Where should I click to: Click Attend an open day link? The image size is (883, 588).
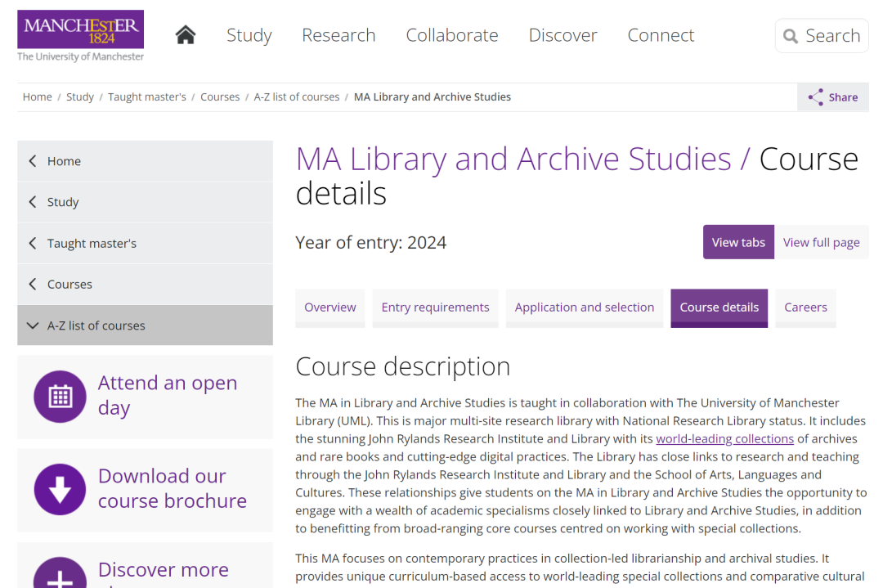[x=168, y=395]
